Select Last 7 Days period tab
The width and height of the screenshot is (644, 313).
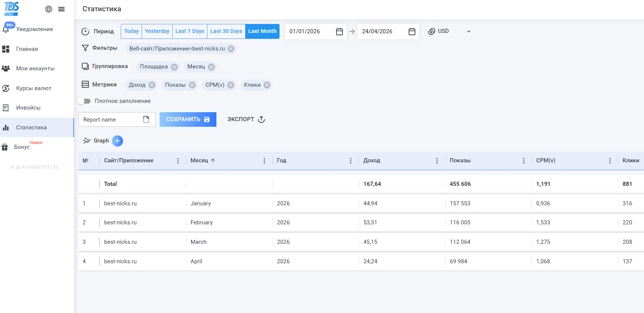[x=190, y=31]
